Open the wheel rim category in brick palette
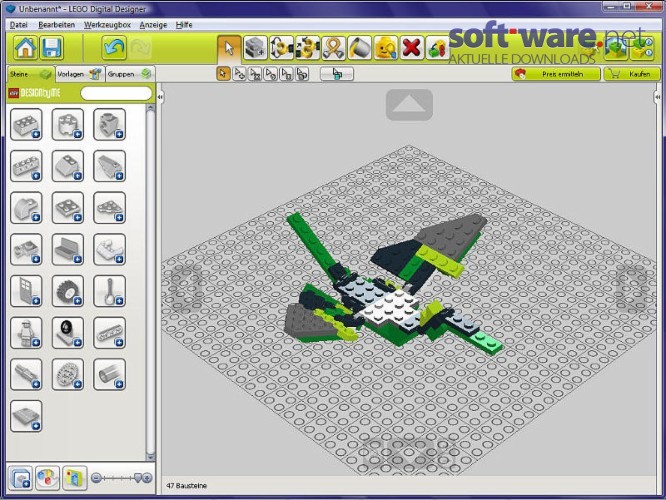Image resolution: width=666 pixels, height=500 pixels. pos(68,291)
